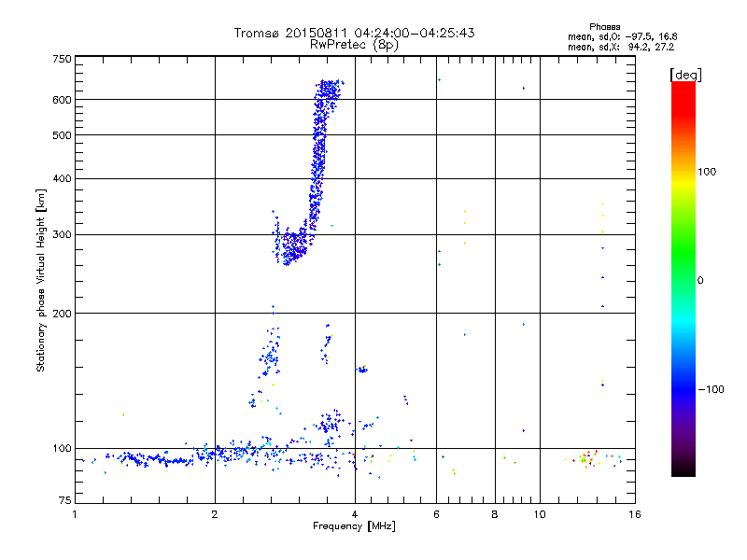Viewport: 747px width, 560px height.
Task: Click x-axis tick label "16"
Action: [x=635, y=514]
